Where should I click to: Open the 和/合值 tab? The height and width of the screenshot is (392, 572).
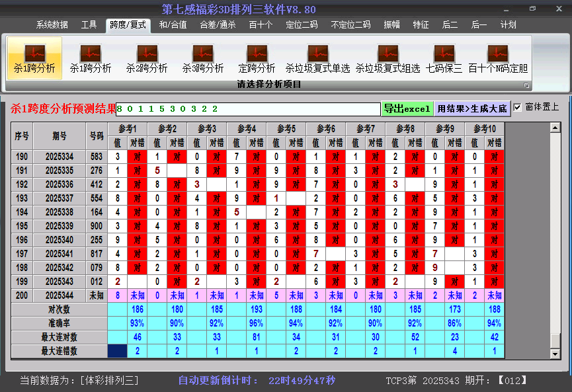pyautogui.click(x=173, y=25)
